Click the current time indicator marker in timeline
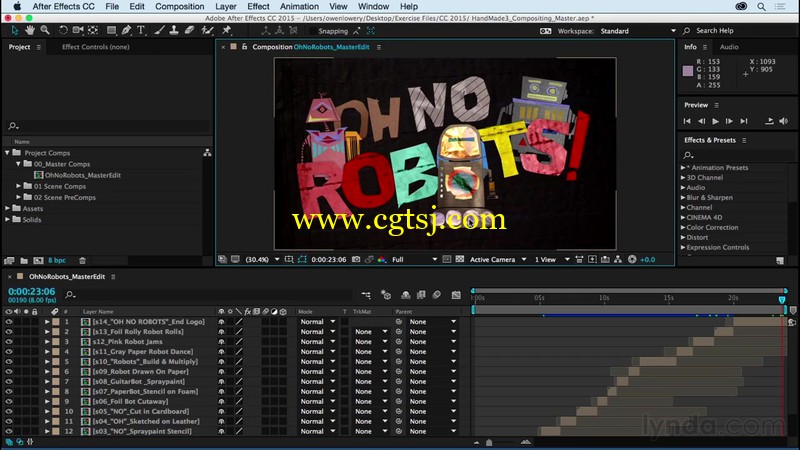Screen dimensions: 800x450 pyautogui.click(x=782, y=300)
